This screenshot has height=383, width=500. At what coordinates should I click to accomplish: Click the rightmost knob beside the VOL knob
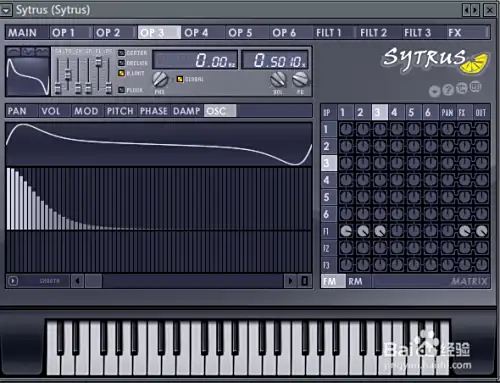[300, 79]
